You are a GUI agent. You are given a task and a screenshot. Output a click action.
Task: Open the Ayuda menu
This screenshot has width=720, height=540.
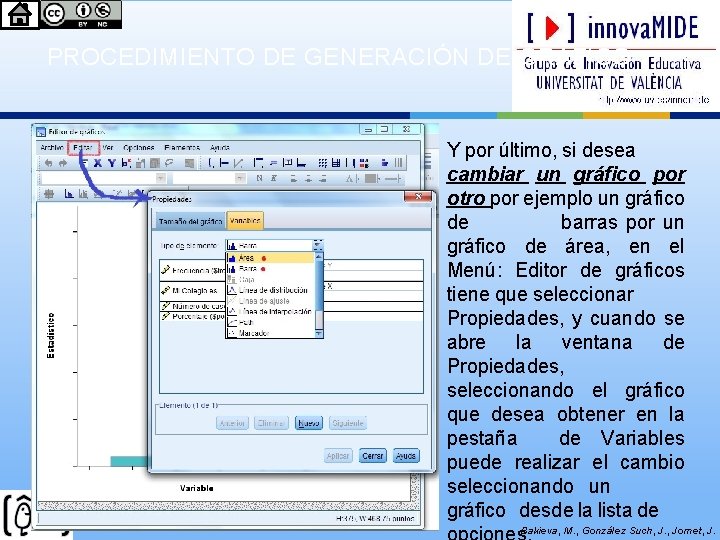tap(219, 147)
